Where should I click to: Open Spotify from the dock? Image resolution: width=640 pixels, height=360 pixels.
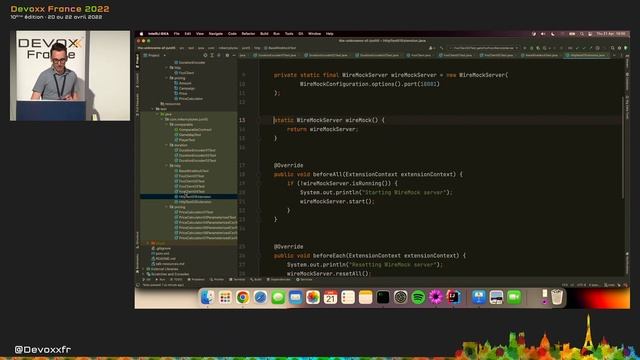pyautogui.click(x=418, y=297)
